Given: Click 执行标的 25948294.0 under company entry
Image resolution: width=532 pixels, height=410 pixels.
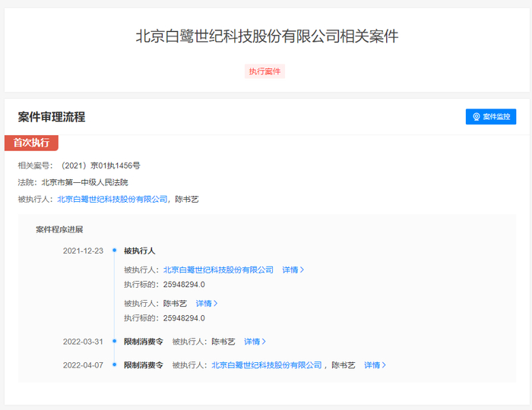Looking at the screenshot, I should point(164,284).
